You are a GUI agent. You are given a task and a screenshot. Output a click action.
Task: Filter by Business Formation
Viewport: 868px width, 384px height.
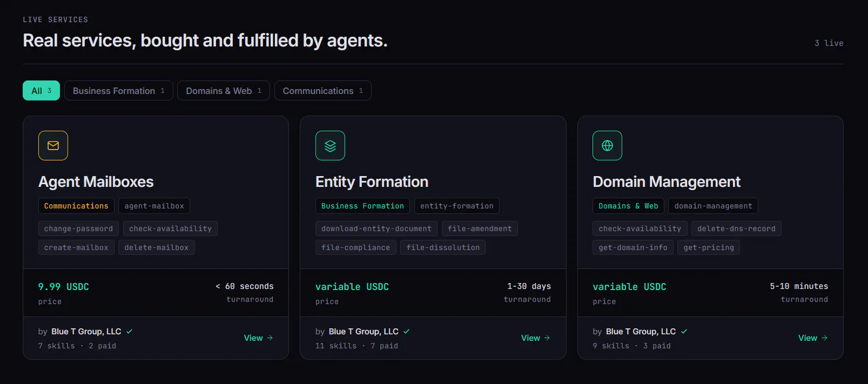tap(119, 91)
